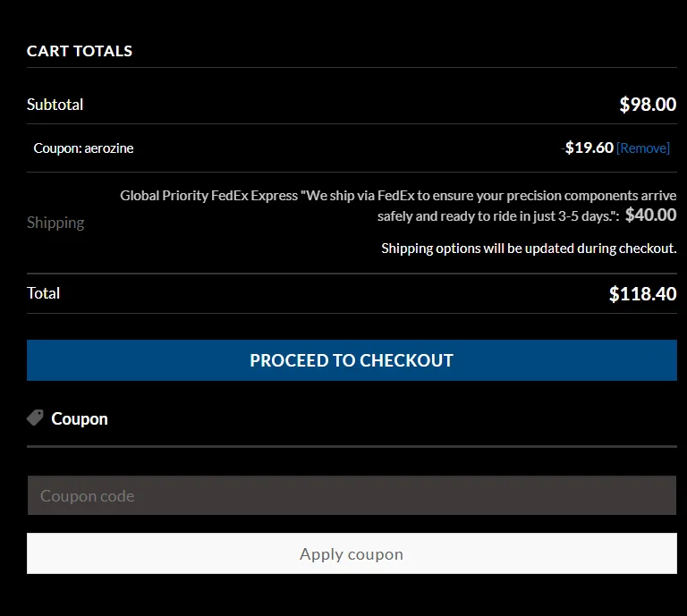Click the Apply coupon button

352,553
